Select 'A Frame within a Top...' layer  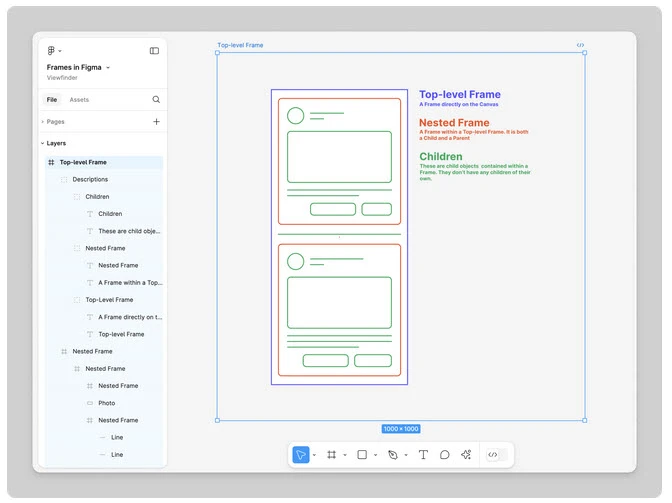point(104,283)
